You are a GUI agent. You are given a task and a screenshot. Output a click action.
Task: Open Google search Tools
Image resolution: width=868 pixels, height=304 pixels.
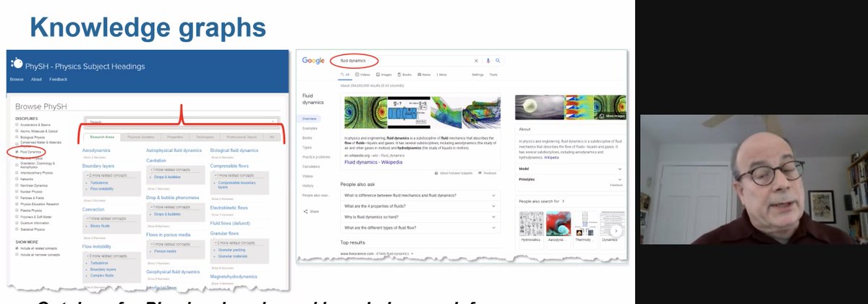(x=493, y=75)
